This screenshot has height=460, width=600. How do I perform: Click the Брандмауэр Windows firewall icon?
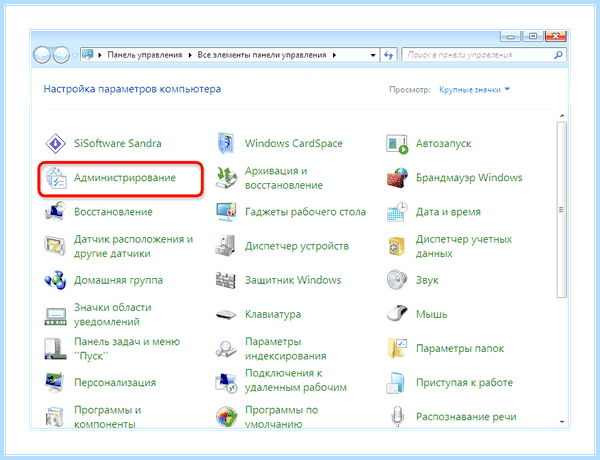[397, 178]
